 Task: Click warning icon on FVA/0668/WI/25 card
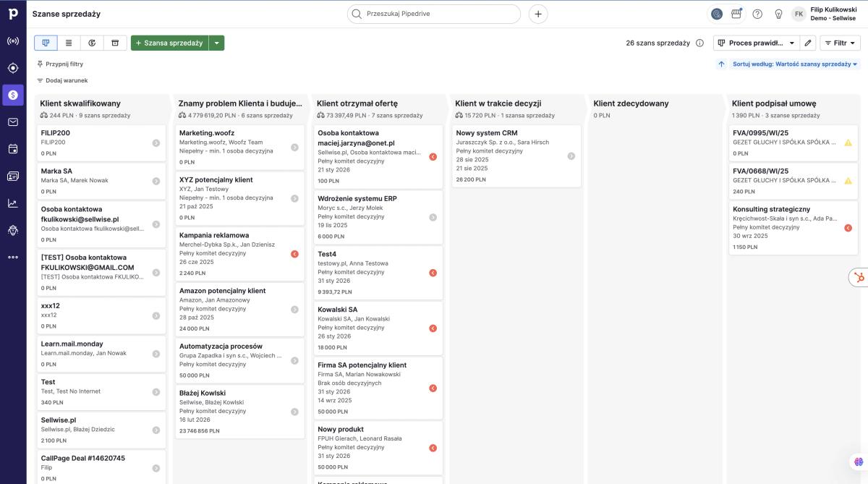pyautogui.click(x=848, y=181)
